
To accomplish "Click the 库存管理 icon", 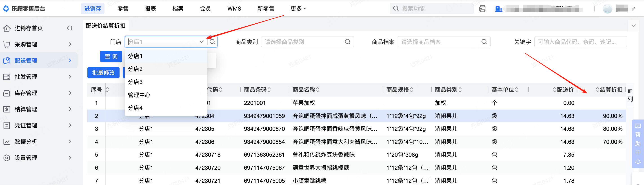I will coord(7,93).
